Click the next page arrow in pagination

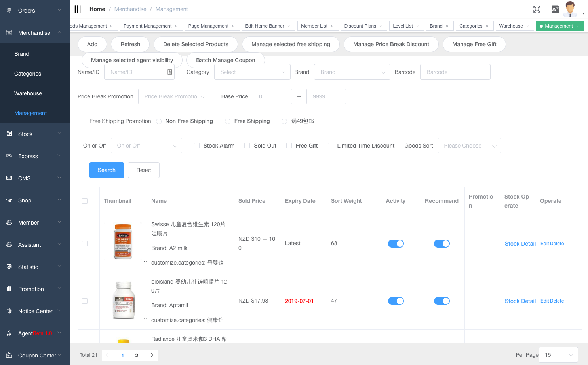pyautogui.click(x=152, y=355)
